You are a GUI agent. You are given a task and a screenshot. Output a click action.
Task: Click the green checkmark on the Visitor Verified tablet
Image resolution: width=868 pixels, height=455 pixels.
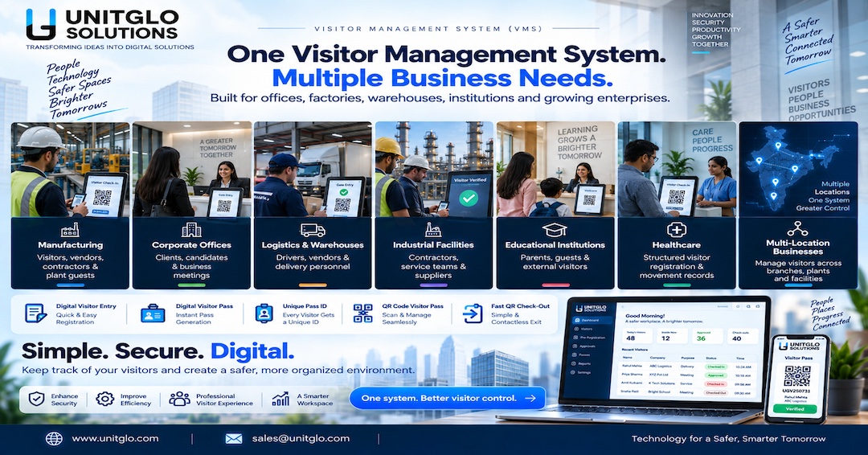469,199
